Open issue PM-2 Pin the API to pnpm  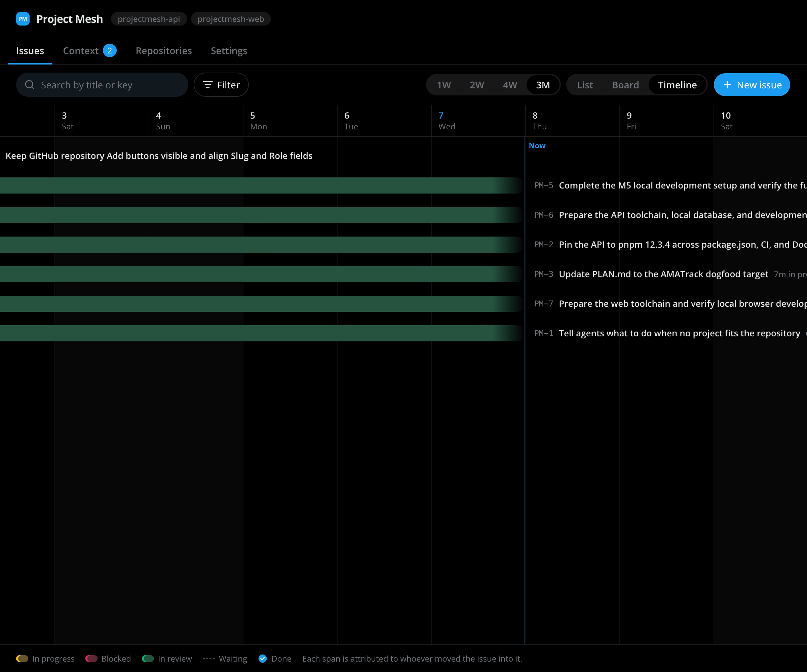pos(670,245)
